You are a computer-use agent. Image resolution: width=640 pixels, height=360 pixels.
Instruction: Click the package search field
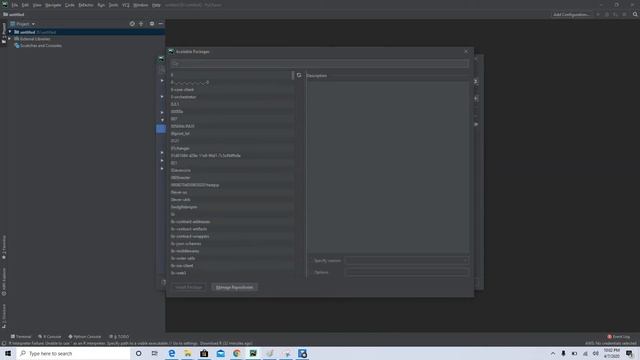coord(320,64)
